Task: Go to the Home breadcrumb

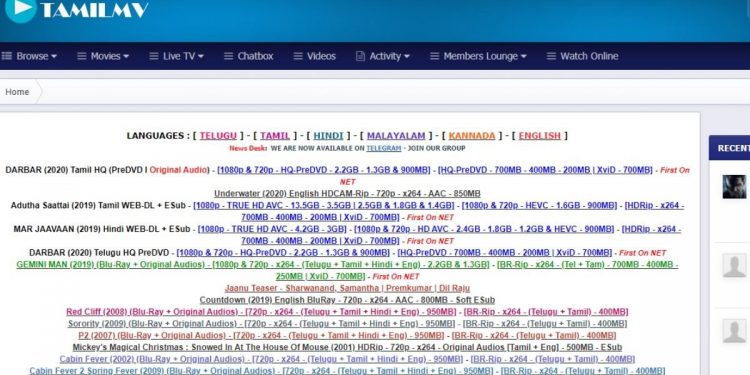Action: click(x=17, y=92)
